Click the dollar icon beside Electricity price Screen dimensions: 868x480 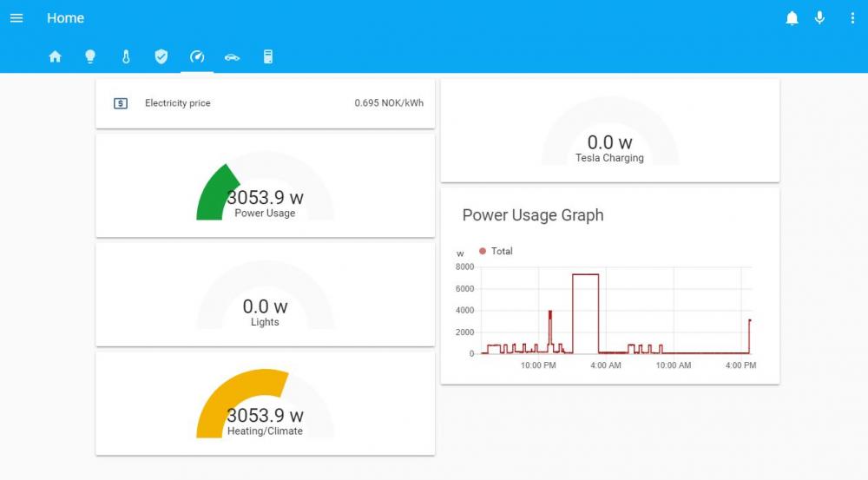pos(121,103)
